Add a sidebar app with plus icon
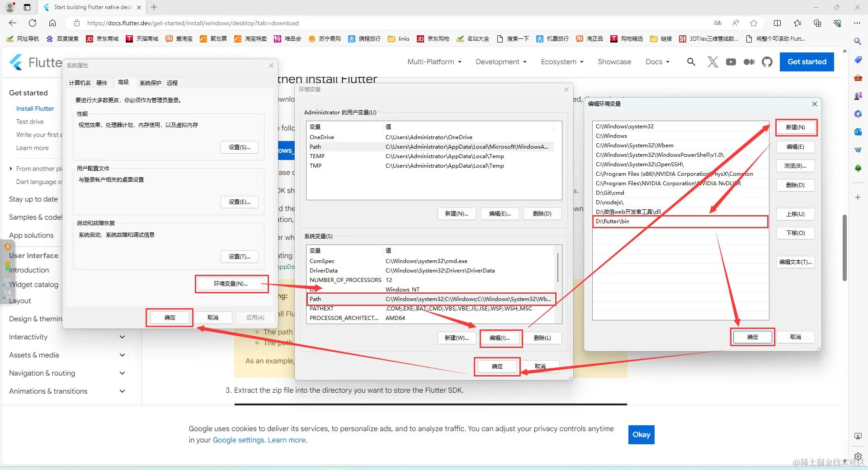The height and width of the screenshot is (470, 868). [x=858, y=197]
